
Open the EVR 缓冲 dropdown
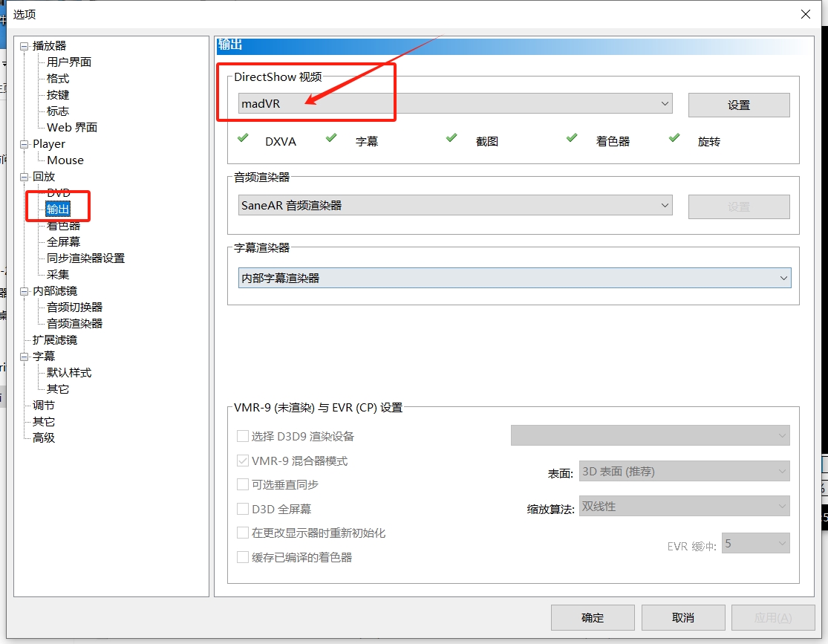coord(756,544)
